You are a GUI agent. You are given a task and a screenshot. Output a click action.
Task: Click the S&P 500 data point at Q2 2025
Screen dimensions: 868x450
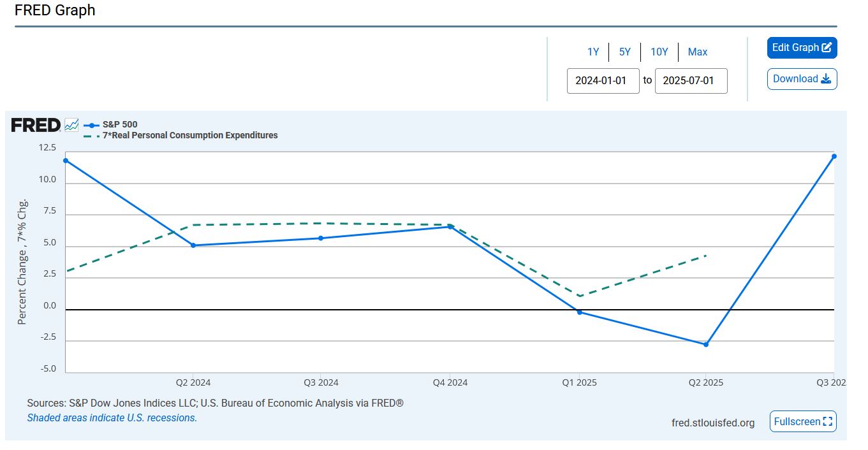point(705,344)
